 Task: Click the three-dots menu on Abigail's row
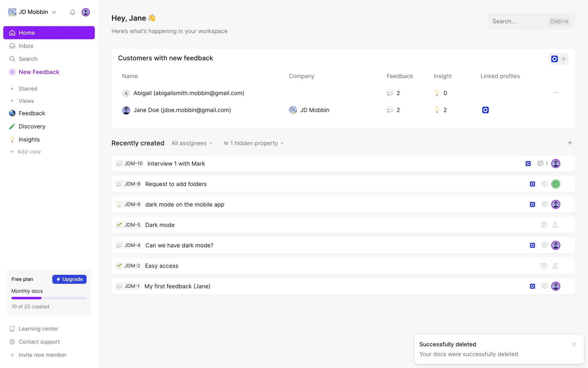(x=556, y=93)
